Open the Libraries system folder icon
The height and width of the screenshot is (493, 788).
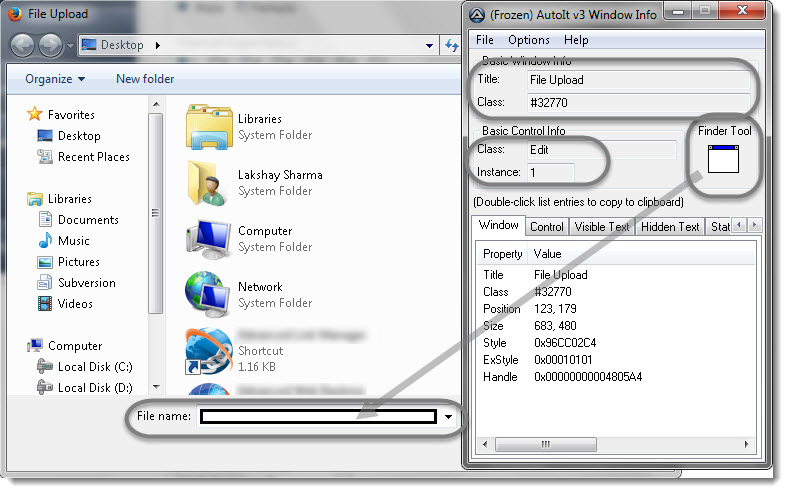coord(209,126)
